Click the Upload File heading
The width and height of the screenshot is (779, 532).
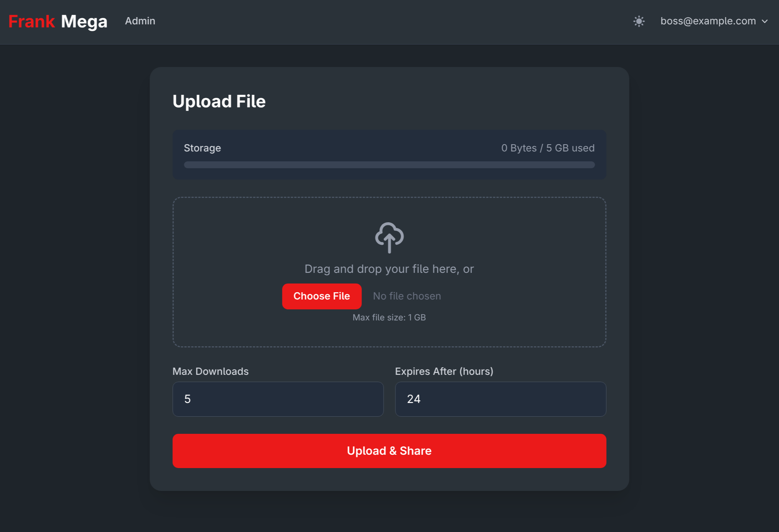219,101
